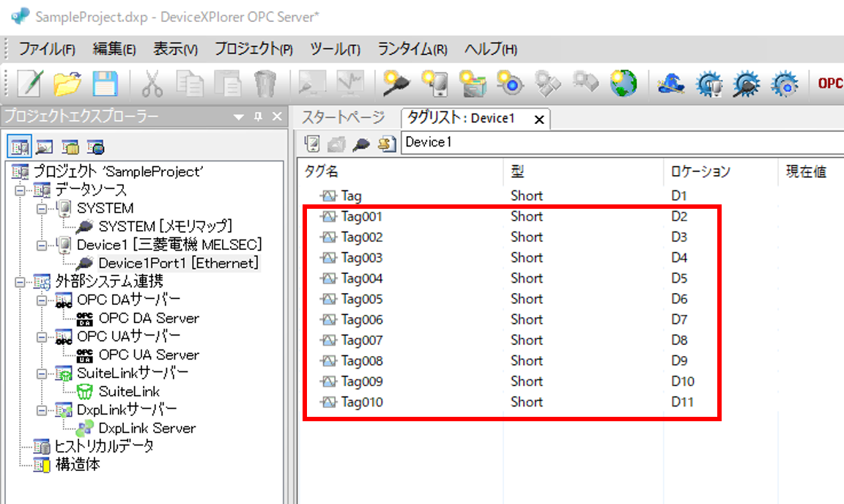Click the scissors Cut icon
844x504 pixels.
152,83
